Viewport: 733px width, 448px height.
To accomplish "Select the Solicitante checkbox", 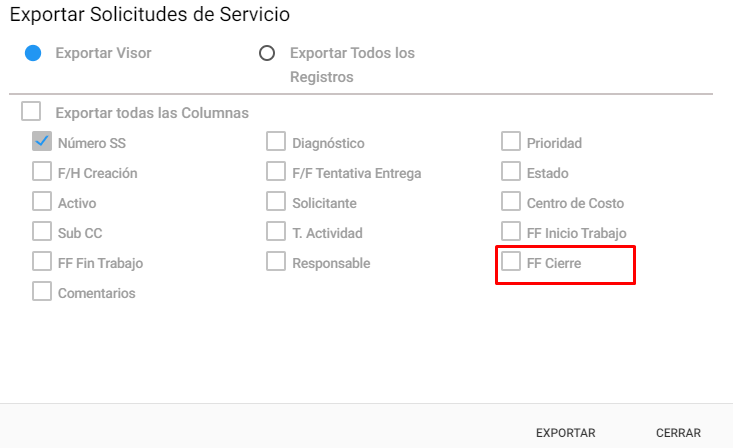I will 276,201.
